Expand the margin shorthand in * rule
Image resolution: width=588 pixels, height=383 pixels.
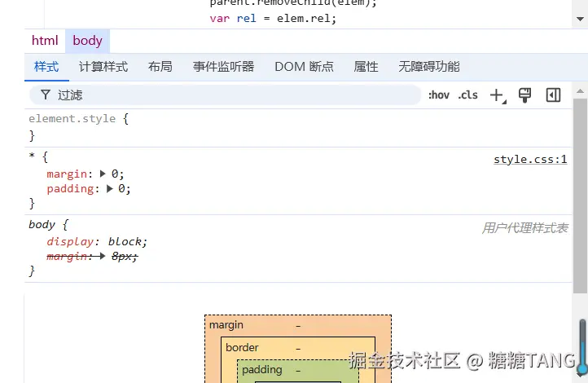(103, 174)
